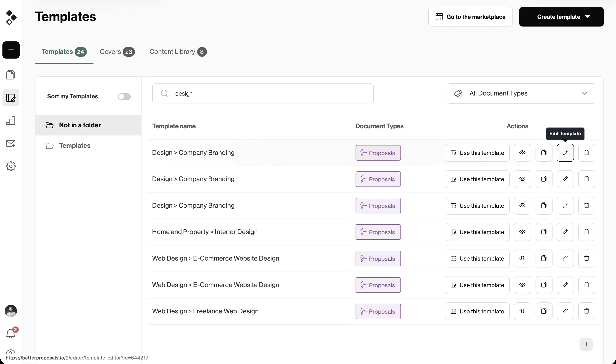616x364 pixels.
Task: Click the page 1 pagination button
Action: coord(586,344)
